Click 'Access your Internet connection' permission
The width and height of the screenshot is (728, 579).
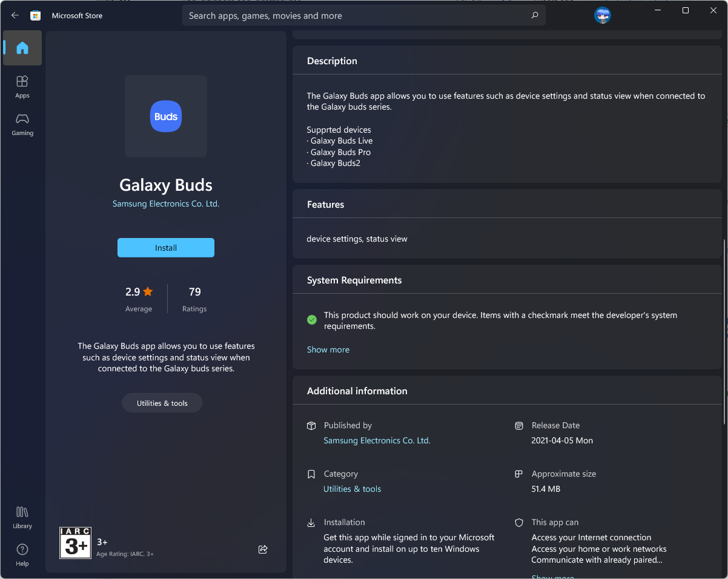[x=592, y=538]
